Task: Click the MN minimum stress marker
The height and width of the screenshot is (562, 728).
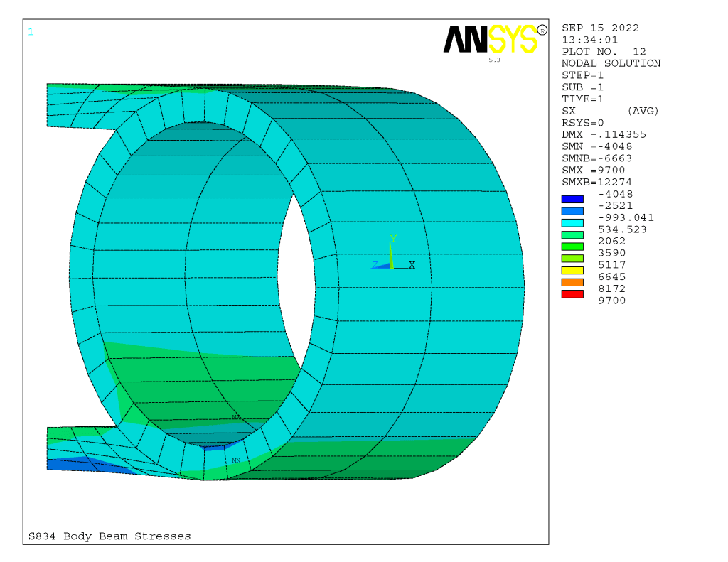Action: 236,460
